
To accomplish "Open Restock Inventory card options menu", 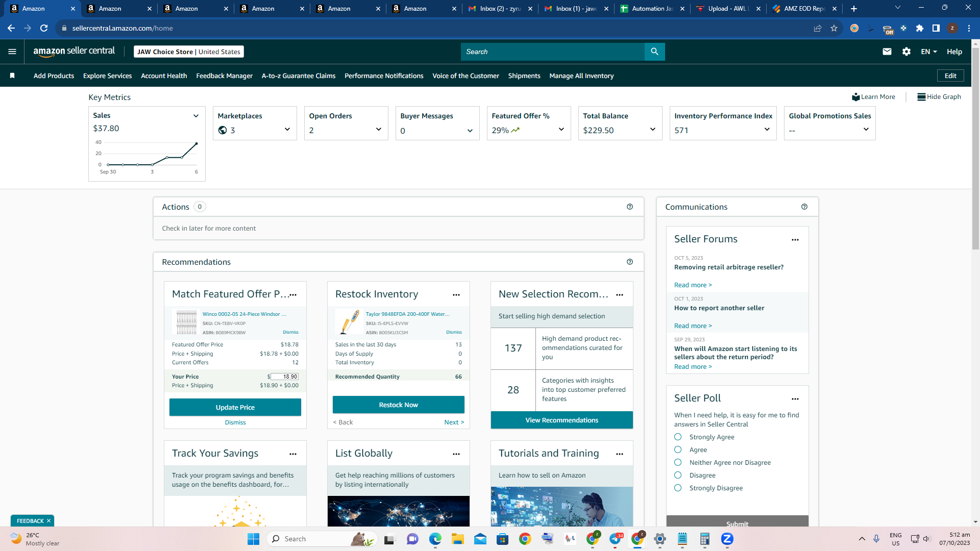I will point(456,295).
